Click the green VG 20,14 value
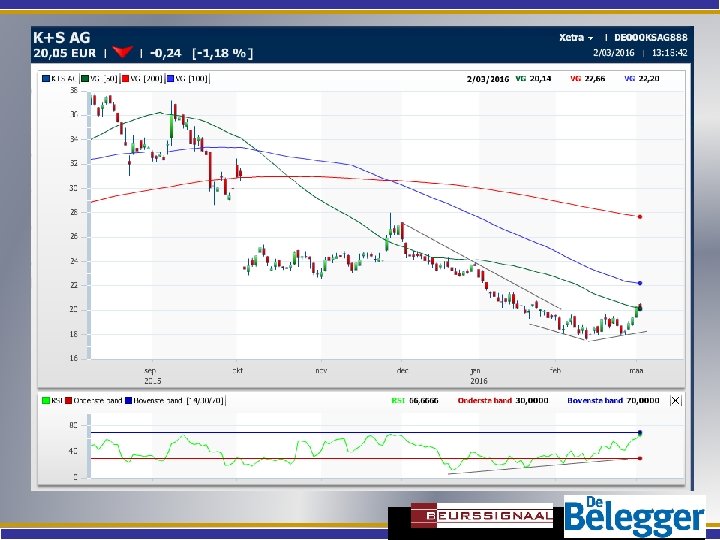 534,79
